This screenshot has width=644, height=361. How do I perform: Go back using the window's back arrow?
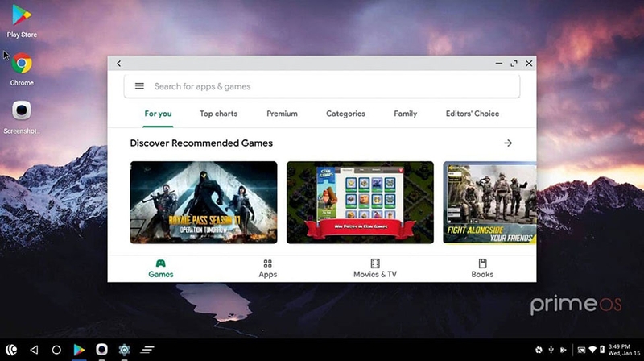(118, 64)
